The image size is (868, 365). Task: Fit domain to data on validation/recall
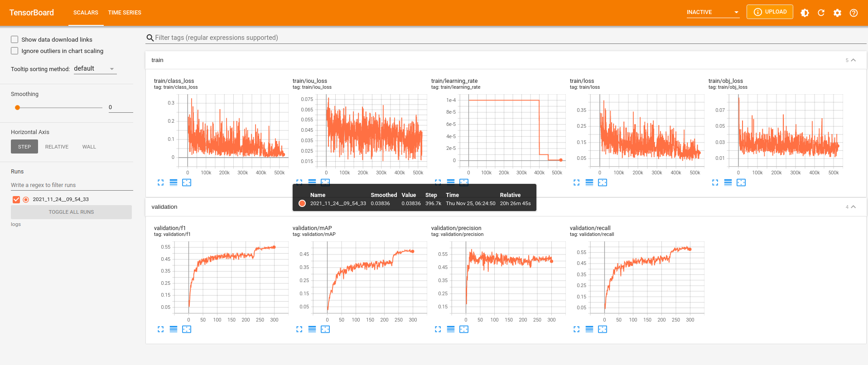(603, 329)
